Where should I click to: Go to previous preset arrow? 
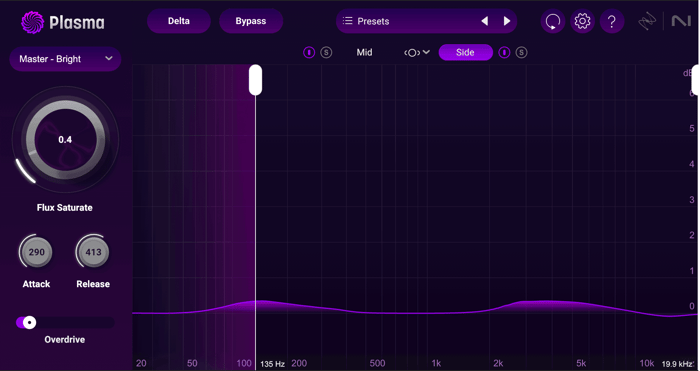tap(484, 21)
